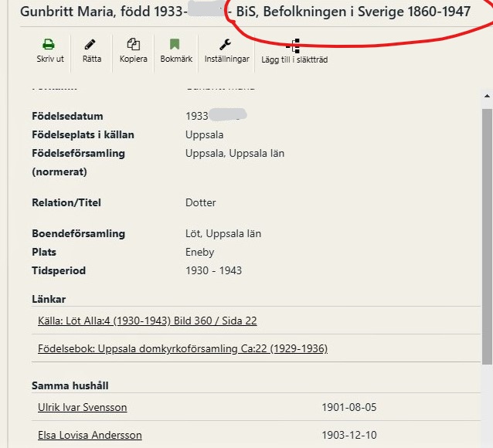Viewport: 493px width, 448px height.
Task: Open household member Elsa Lovisa Andersson
Action: (90, 435)
